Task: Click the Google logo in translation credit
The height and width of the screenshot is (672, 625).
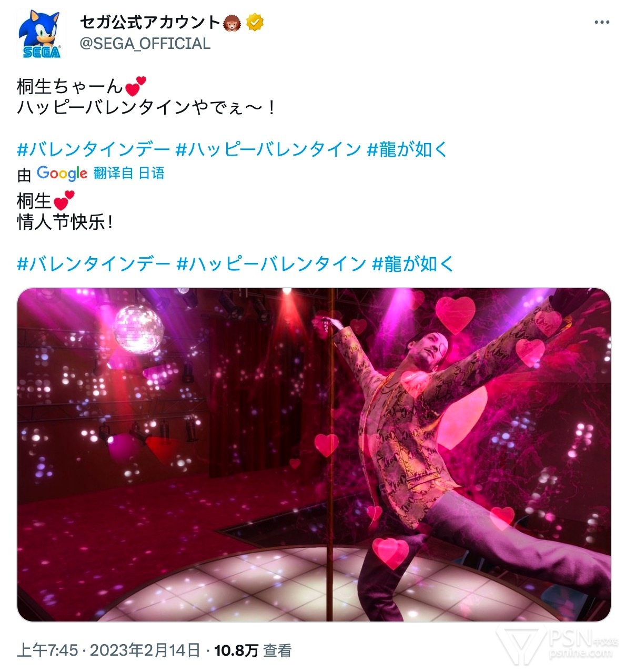Action: (62, 173)
